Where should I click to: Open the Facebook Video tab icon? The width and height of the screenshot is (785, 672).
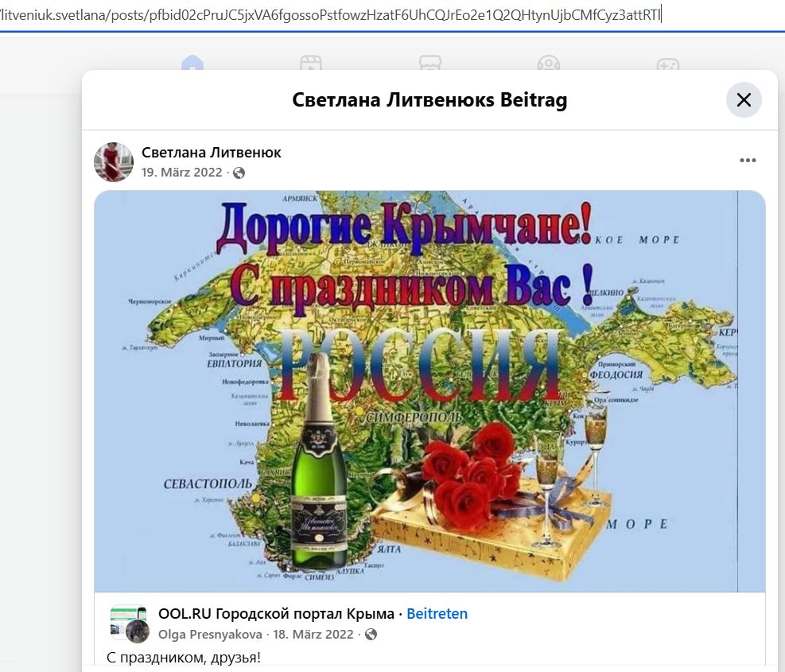point(311,64)
